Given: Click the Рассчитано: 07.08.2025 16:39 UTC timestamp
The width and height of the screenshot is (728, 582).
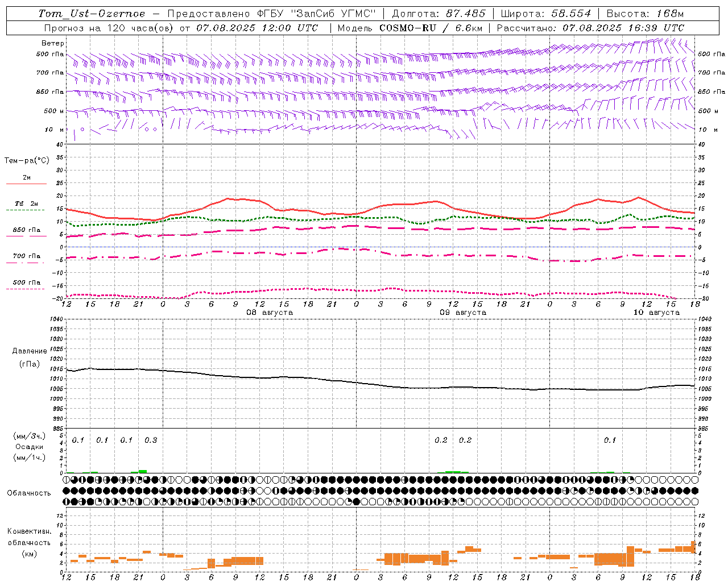Looking at the screenshot, I should [x=590, y=28].
